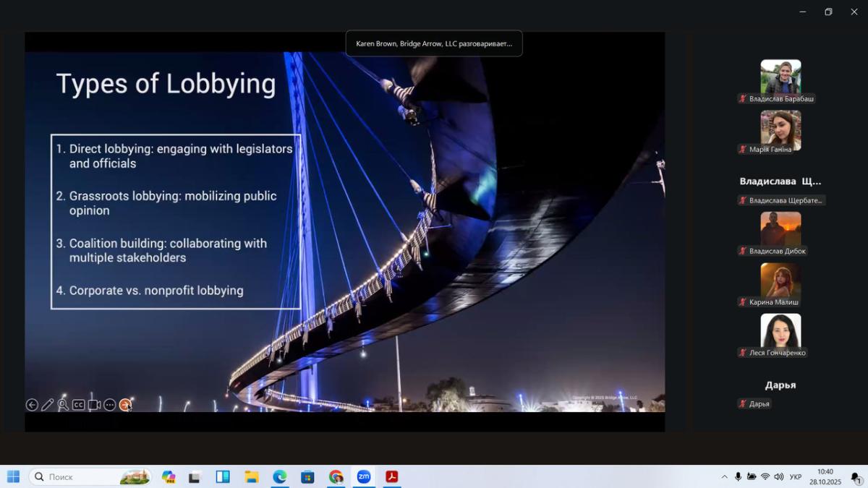The width and height of the screenshot is (868, 488).
Task: Switch input language via УКР indicator
Action: [796, 477]
